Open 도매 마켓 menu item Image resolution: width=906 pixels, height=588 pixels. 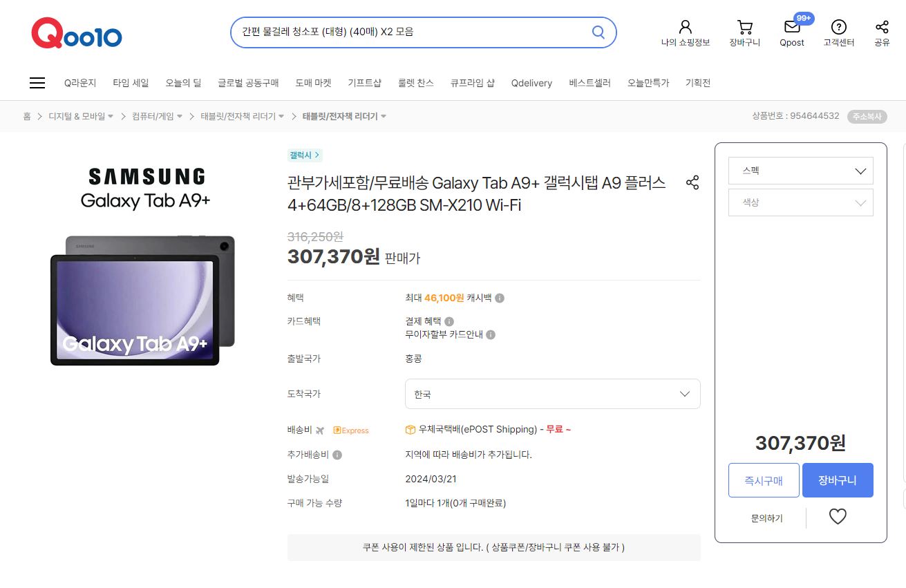pyautogui.click(x=313, y=83)
